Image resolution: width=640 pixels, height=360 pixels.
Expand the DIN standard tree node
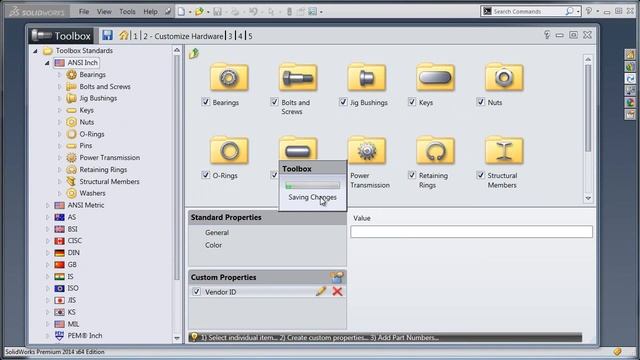coord(47,253)
